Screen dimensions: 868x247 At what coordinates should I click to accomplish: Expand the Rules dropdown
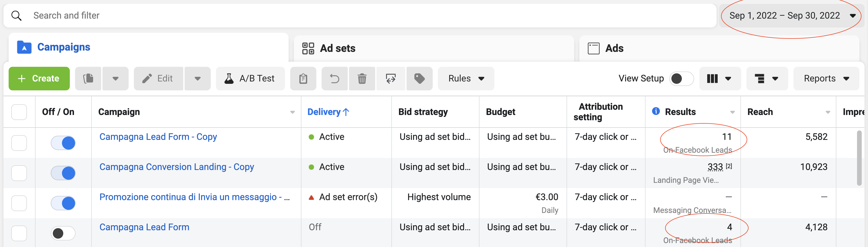point(466,79)
